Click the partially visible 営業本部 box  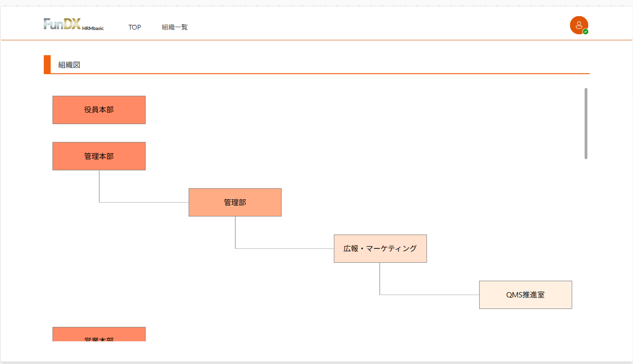pos(99,334)
